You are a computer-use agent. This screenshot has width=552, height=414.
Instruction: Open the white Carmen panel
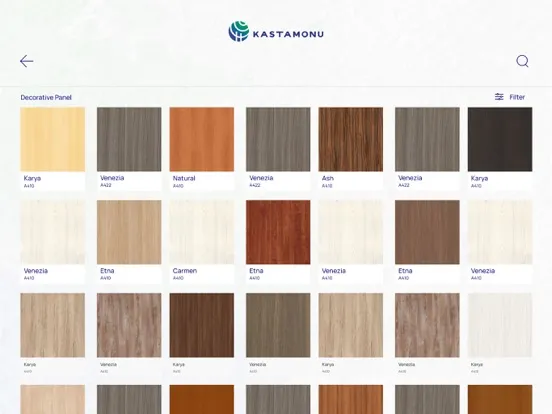pyautogui.click(x=202, y=232)
